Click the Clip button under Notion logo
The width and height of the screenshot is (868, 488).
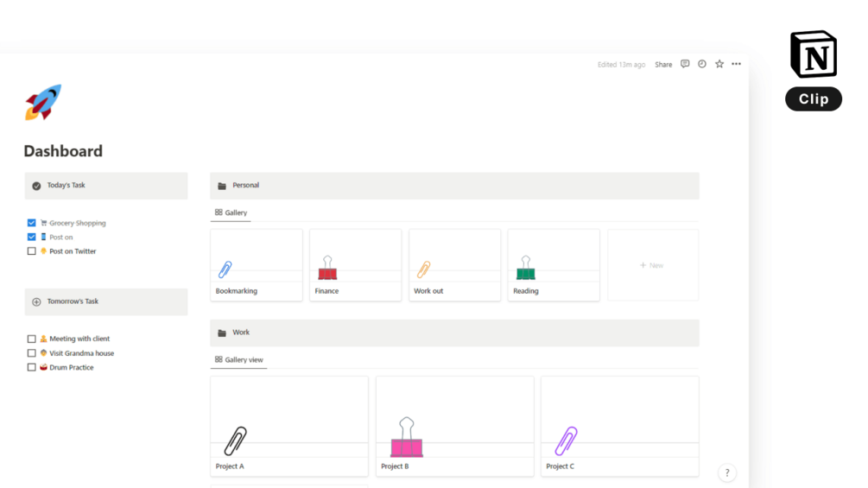tap(814, 99)
